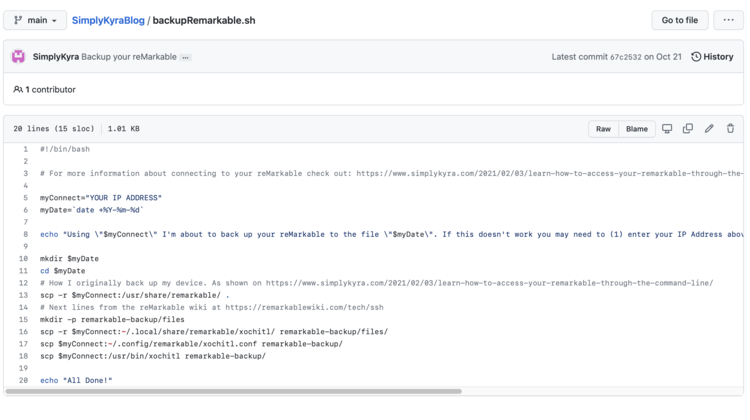
Task: Click the cd $myDate line
Action: tap(63, 271)
